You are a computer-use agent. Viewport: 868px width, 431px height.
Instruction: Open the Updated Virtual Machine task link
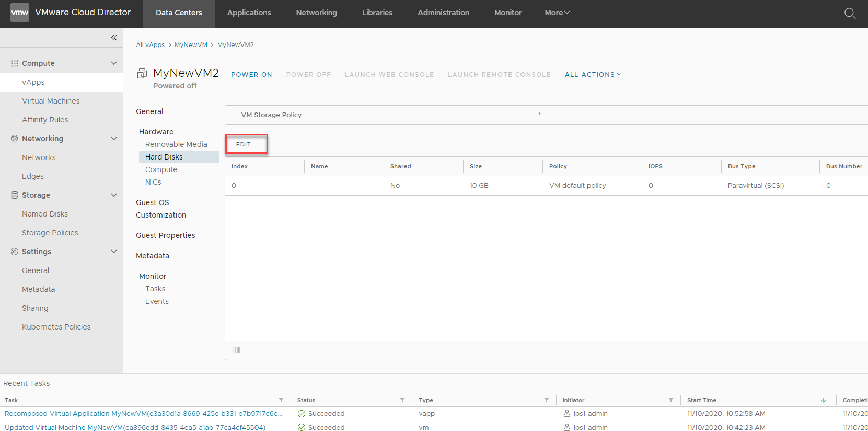pos(135,427)
